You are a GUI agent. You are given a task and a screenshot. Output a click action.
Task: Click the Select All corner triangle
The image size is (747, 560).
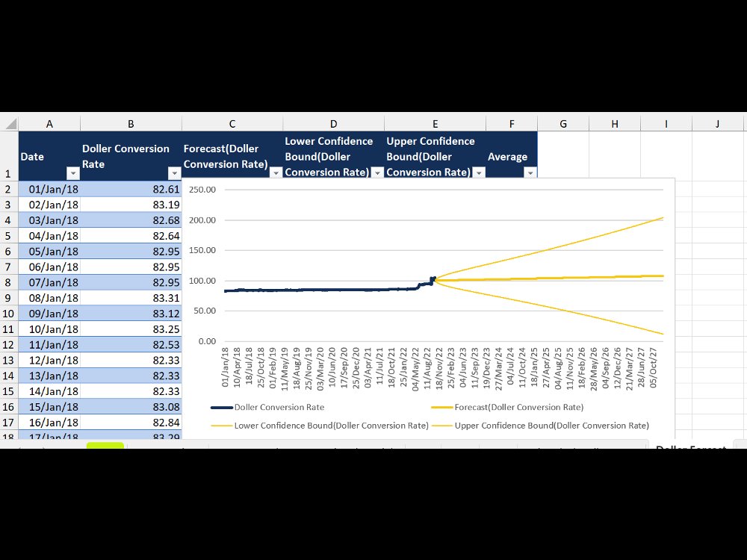pos(10,124)
